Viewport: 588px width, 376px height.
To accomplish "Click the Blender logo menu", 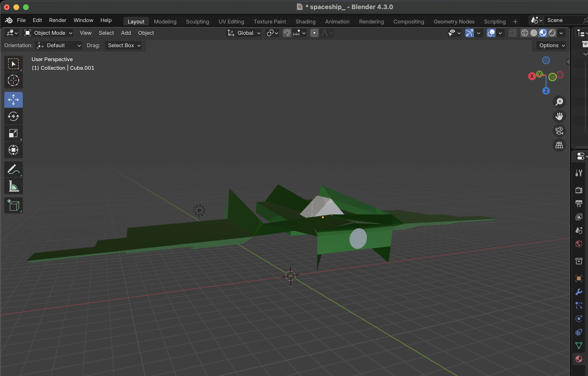I will coord(9,20).
